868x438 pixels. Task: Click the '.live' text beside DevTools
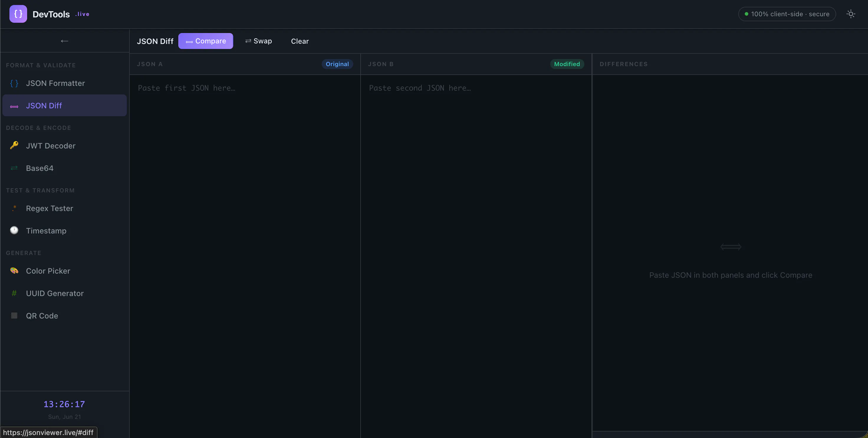82,14
